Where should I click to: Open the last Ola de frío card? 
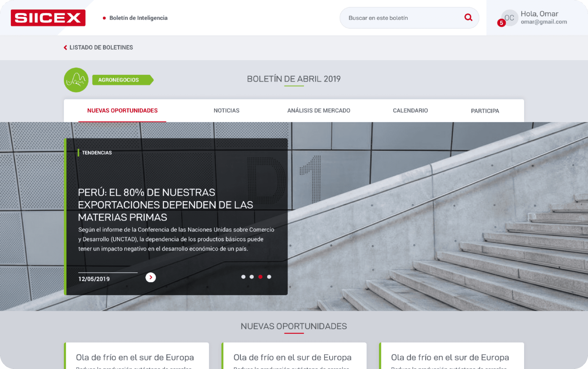(x=451, y=356)
